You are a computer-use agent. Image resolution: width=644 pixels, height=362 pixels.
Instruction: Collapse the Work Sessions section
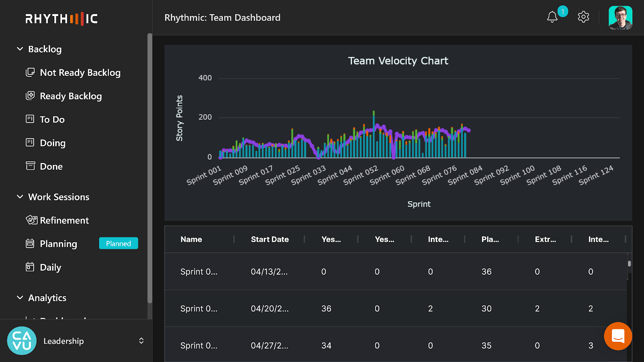(20, 197)
